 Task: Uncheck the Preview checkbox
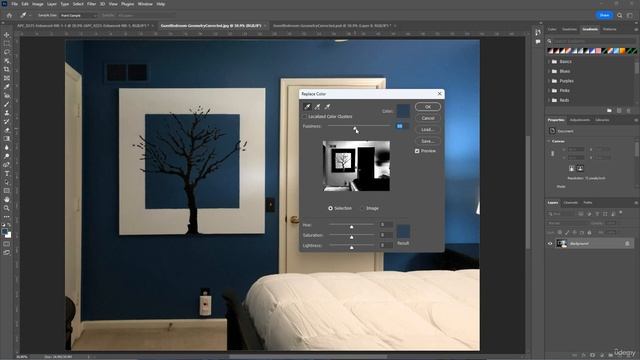(417, 151)
